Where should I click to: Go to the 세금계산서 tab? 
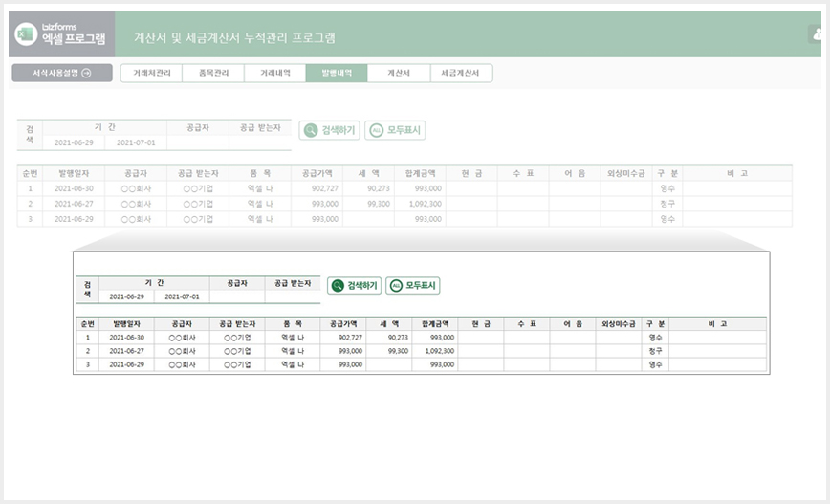461,73
